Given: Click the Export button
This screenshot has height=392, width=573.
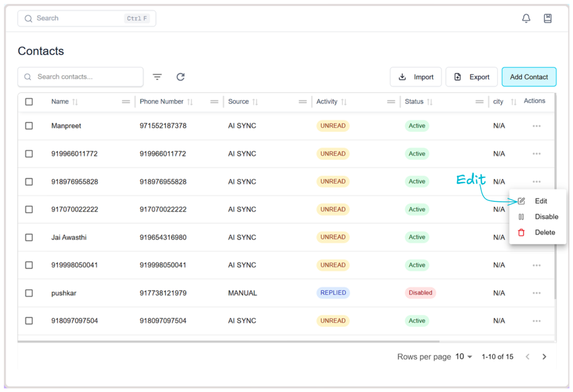Looking at the screenshot, I should [472, 77].
